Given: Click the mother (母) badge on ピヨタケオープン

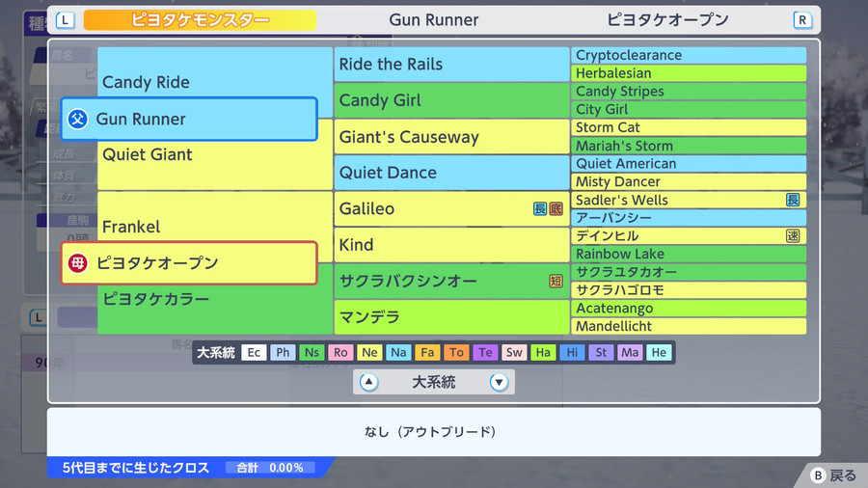Looking at the screenshot, I should click(x=77, y=263).
